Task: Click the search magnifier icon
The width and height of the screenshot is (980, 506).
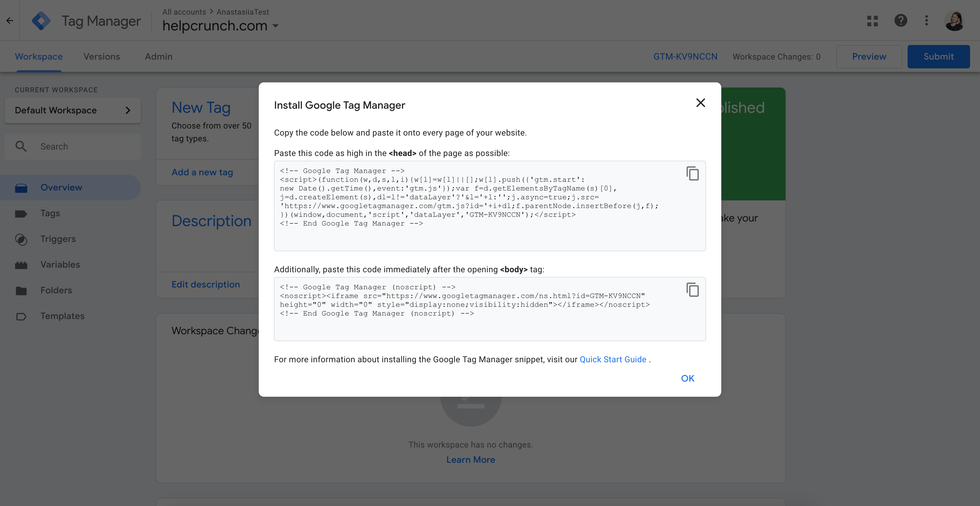Action: [21, 147]
